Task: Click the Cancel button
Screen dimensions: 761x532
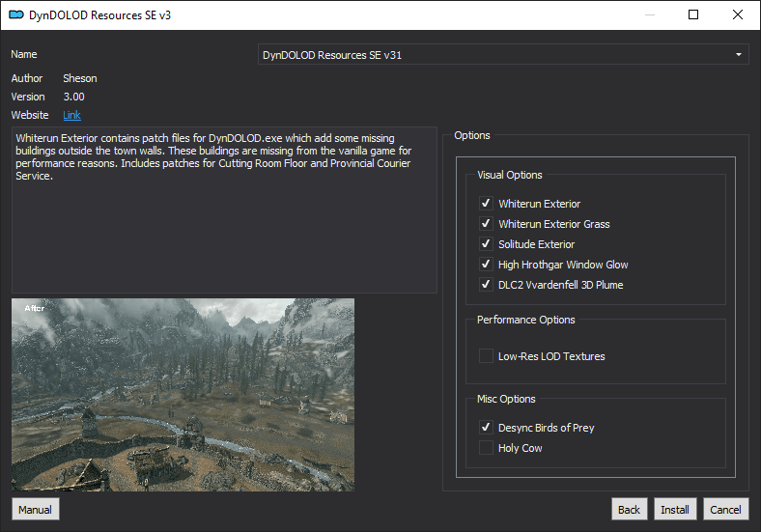Action: point(725,509)
